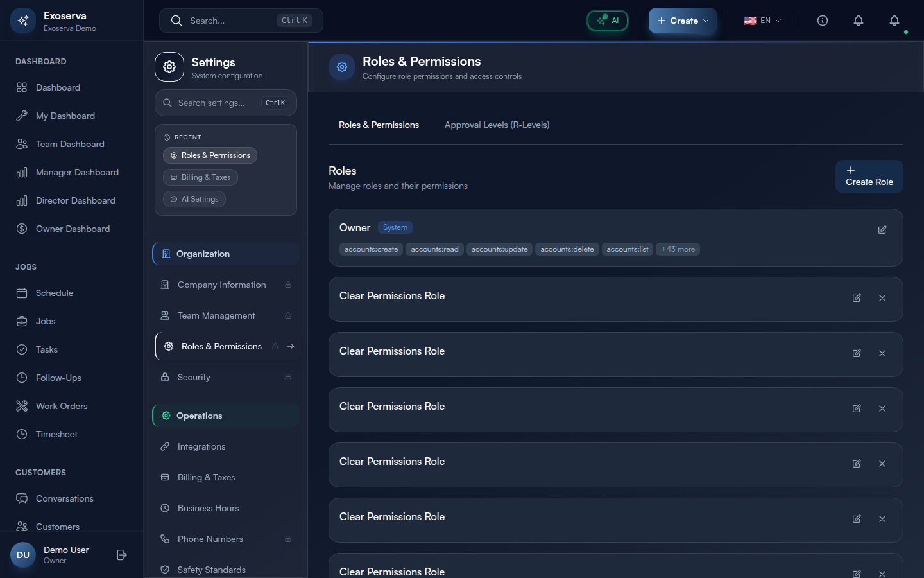Show the +43 more permissions tag
Viewport: 924px width, 578px height.
coord(678,249)
